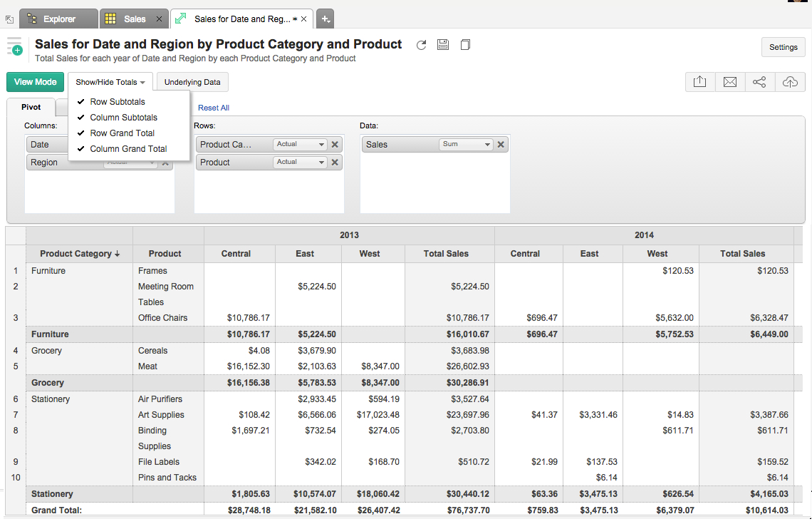Switch to the Explorer tab
This screenshot has width=812, height=524.
(59, 19)
